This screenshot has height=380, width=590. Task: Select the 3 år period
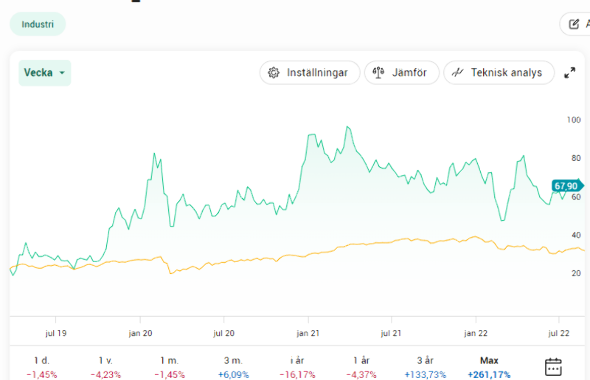(425, 367)
